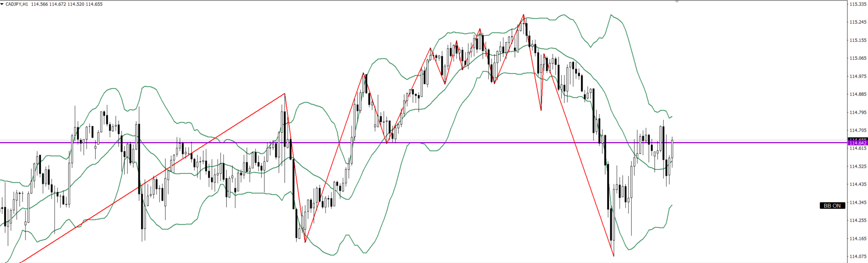Select the last candlestick on the chart
Screen dimensions: 868x263
[x=672, y=149]
